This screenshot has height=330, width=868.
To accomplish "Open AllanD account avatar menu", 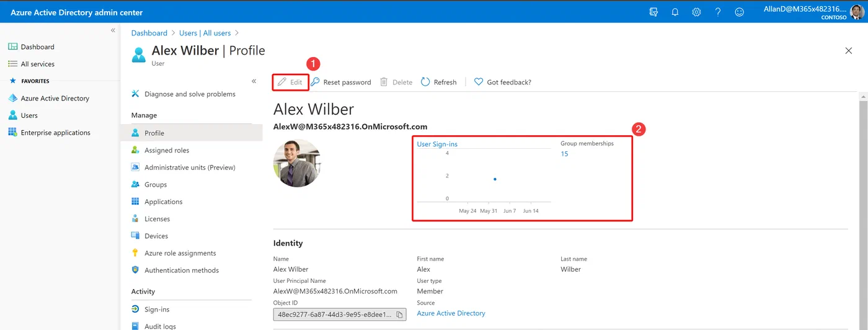I will pyautogui.click(x=858, y=12).
